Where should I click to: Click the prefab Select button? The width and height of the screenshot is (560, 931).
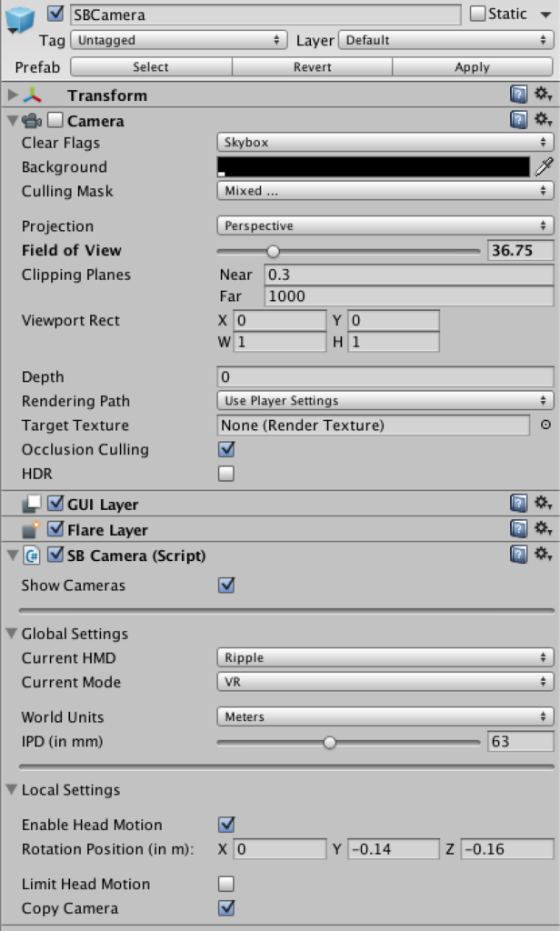point(151,67)
